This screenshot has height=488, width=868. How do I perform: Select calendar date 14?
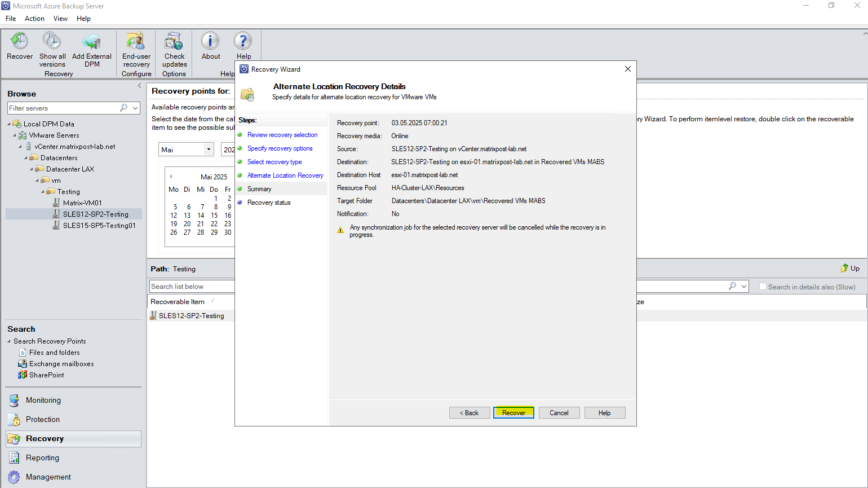pyautogui.click(x=201, y=216)
